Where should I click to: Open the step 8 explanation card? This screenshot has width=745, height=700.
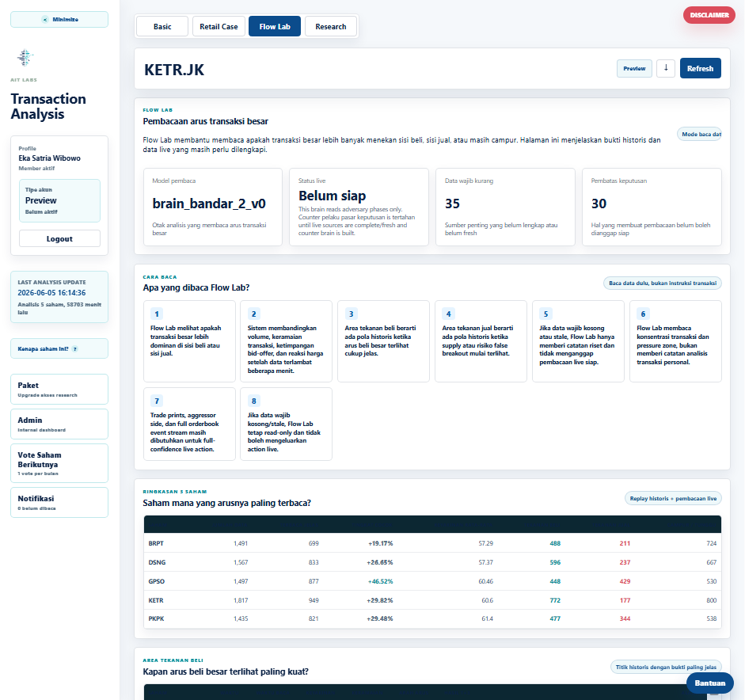pyautogui.click(x=286, y=424)
